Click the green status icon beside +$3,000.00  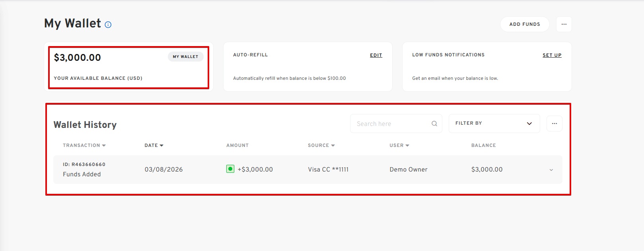230,169
